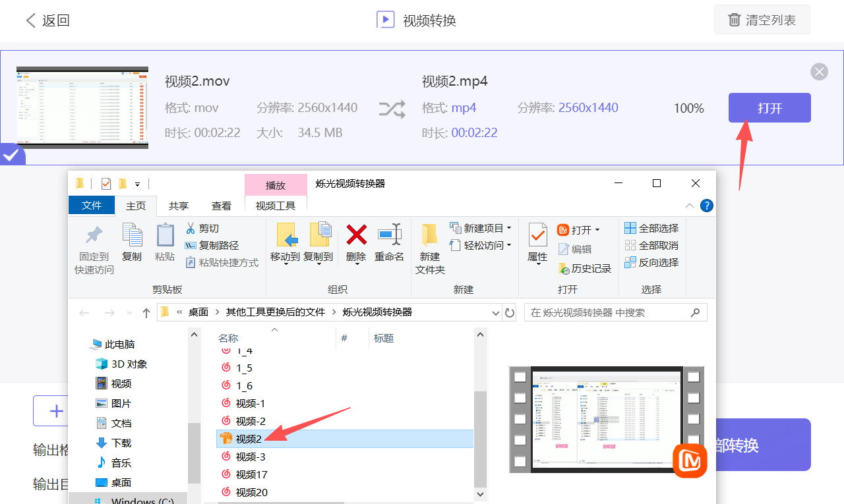Select 音乐 folder in the navigation pane

113,462
